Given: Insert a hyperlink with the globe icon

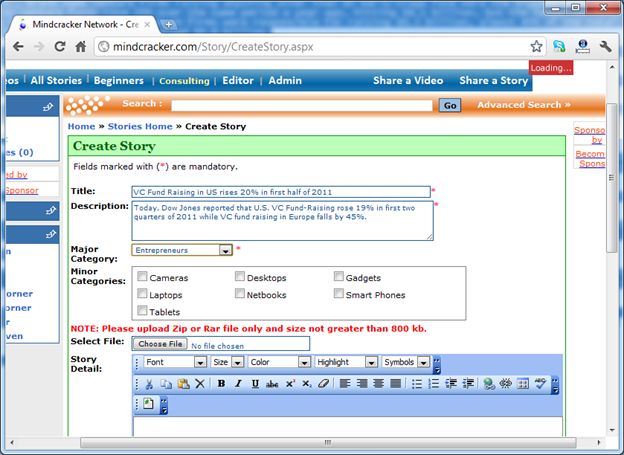Looking at the screenshot, I should (489, 384).
